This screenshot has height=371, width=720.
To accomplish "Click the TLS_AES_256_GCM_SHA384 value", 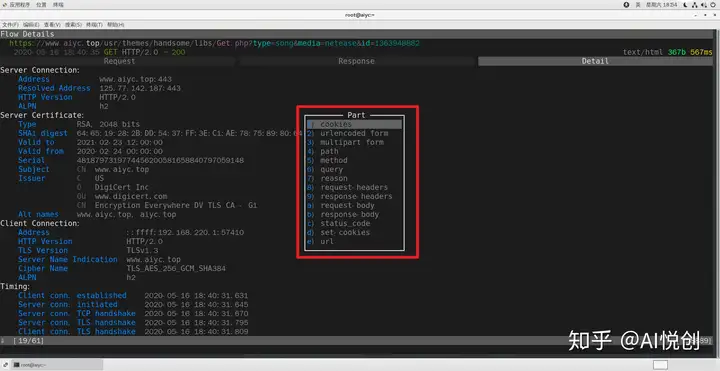I will (x=176, y=269).
